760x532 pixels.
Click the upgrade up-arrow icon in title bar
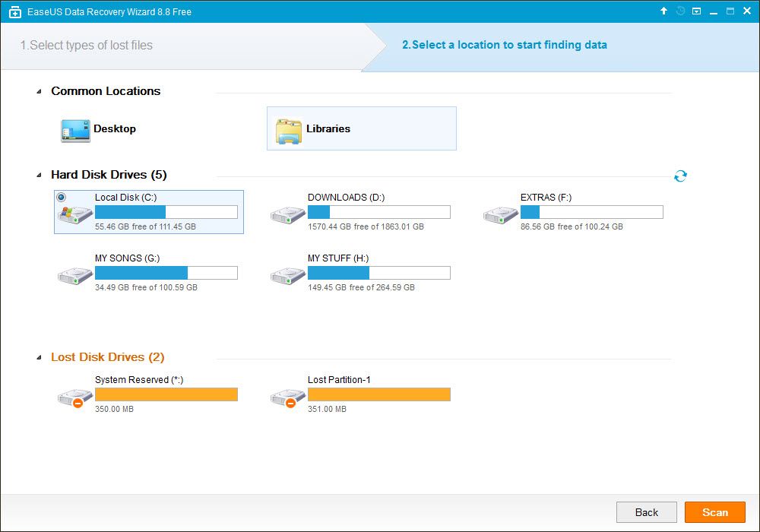pyautogui.click(x=664, y=11)
